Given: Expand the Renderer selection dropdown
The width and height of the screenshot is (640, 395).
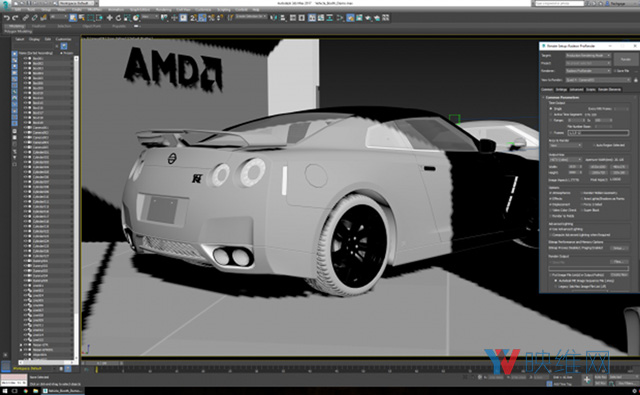Looking at the screenshot, I should click(x=588, y=71).
